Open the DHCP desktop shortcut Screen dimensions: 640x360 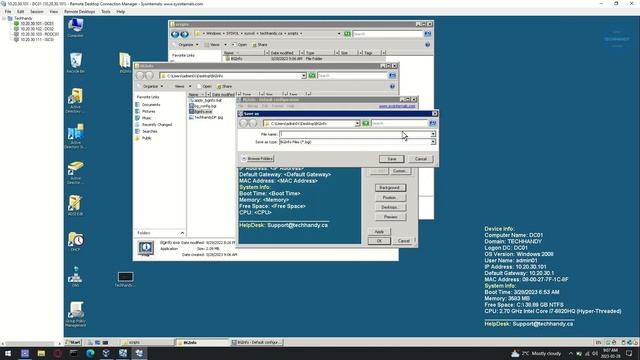[x=76, y=241]
